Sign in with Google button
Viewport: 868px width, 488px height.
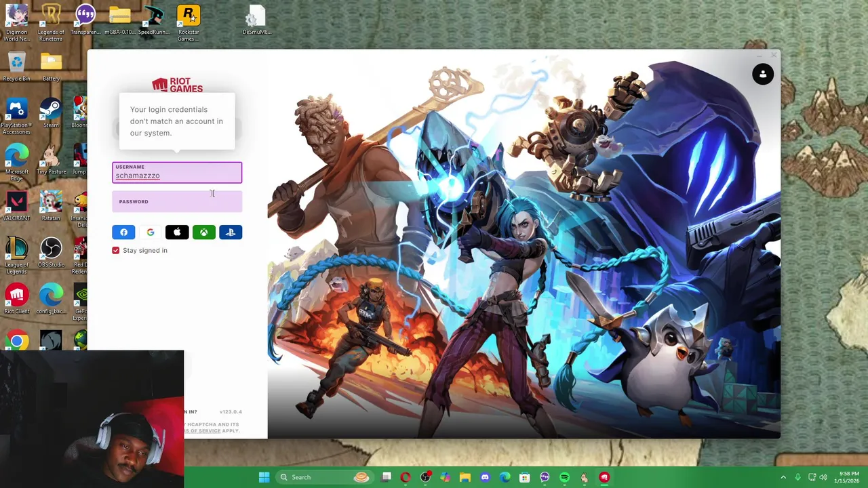(x=151, y=232)
